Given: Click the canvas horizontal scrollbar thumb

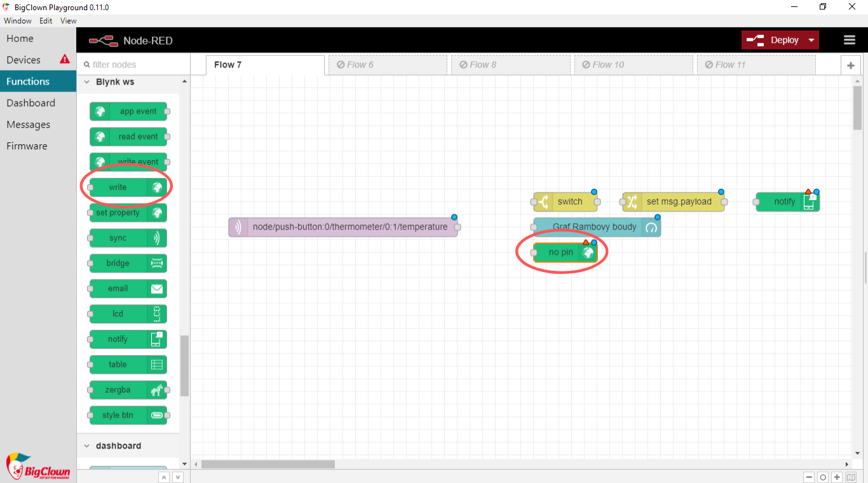Looking at the screenshot, I should 268,465.
